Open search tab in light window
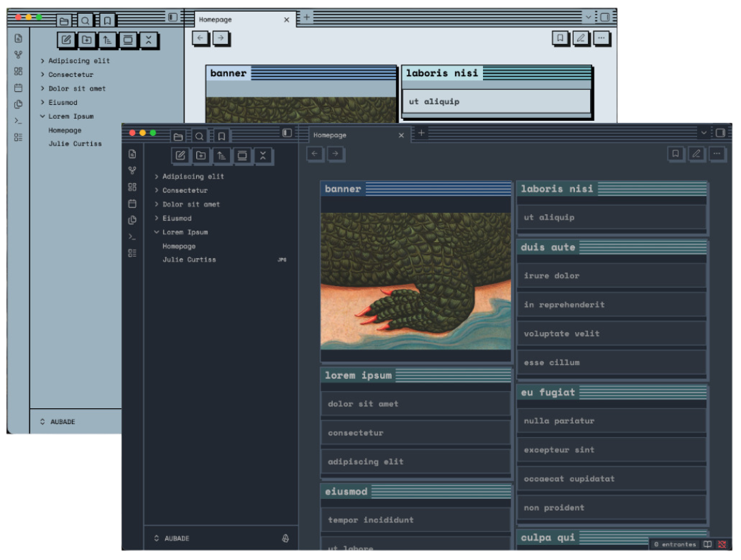Image resolution: width=741 pixels, height=560 pixels. pyautogui.click(x=85, y=21)
